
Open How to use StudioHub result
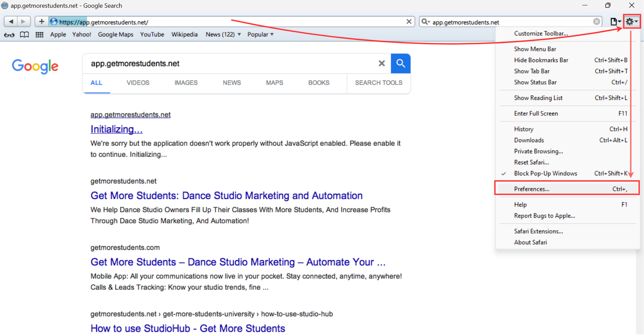[188, 328]
